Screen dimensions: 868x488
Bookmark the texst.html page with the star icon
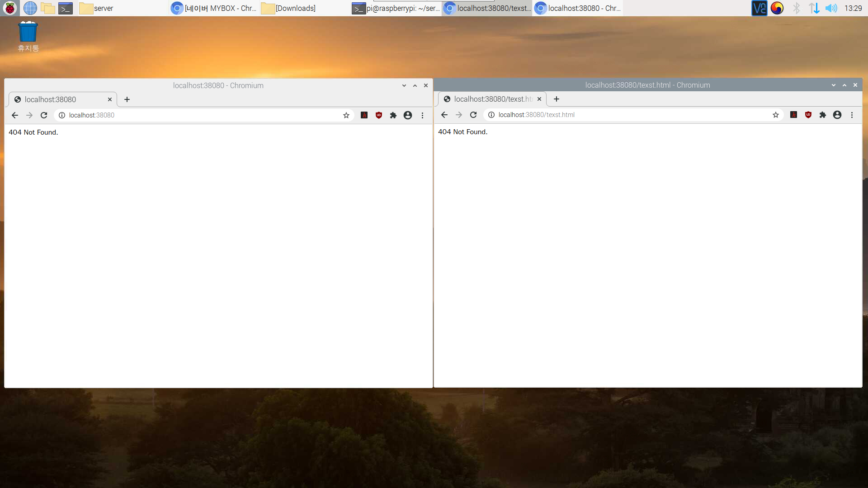776,115
